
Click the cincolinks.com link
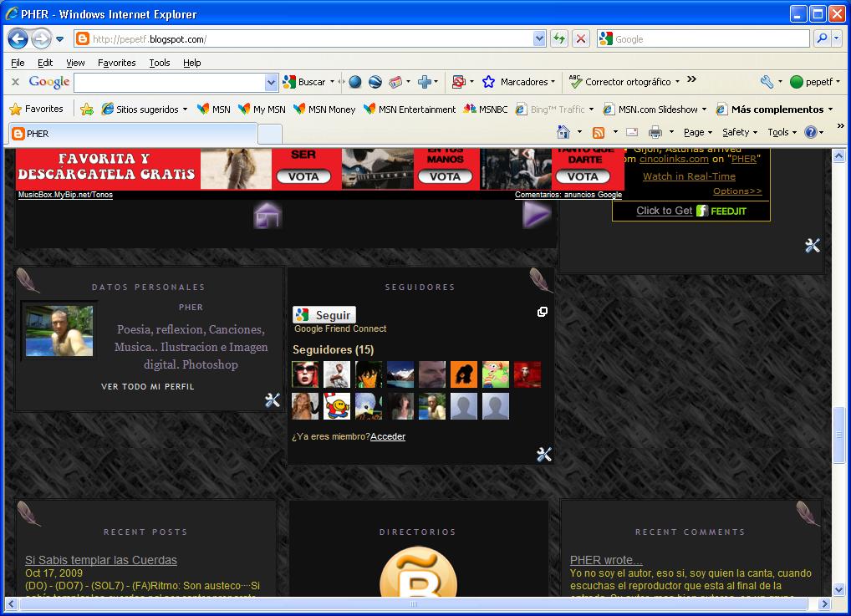click(x=674, y=159)
